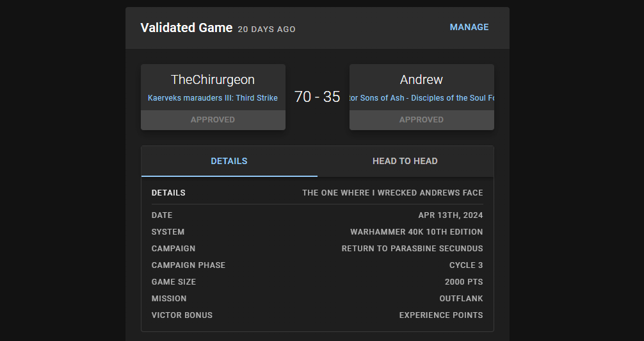This screenshot has height=341, width=644.
Task: Click the EXPERIENCE POINTS victor bonus value
Action: [x=441, y=315]
